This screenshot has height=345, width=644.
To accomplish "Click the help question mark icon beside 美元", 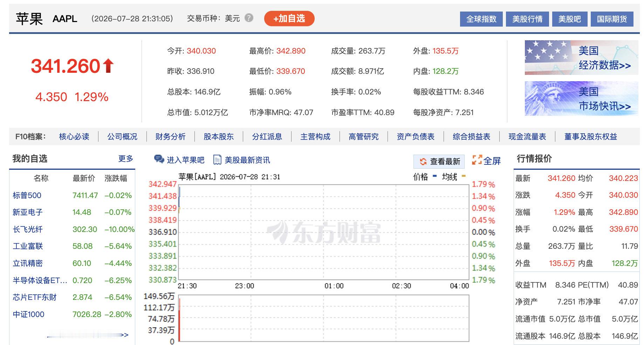I will [x=249, y=18].
